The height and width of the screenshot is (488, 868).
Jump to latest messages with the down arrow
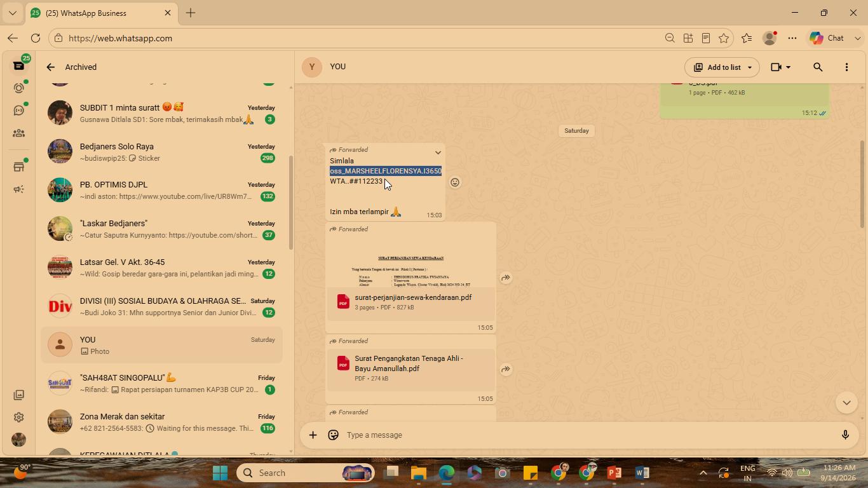(x=846, y=402)
